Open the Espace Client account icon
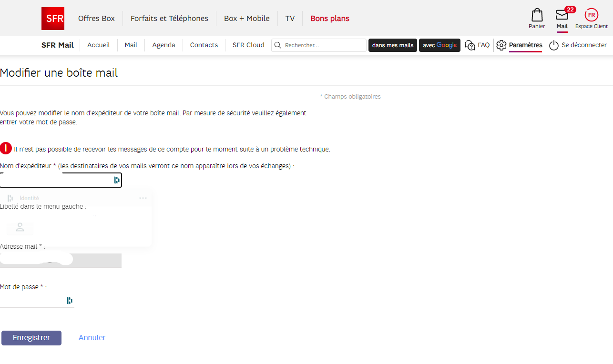 pos(591,15)
